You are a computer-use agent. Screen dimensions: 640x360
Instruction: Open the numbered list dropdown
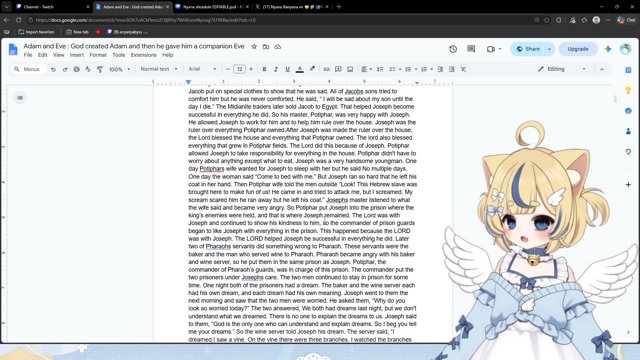[427, 69]
